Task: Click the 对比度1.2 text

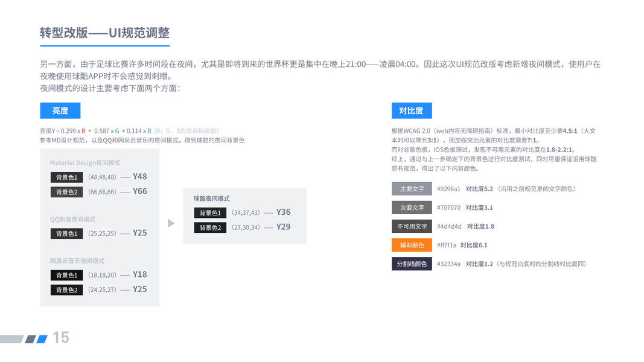Action: coord(479,264)
